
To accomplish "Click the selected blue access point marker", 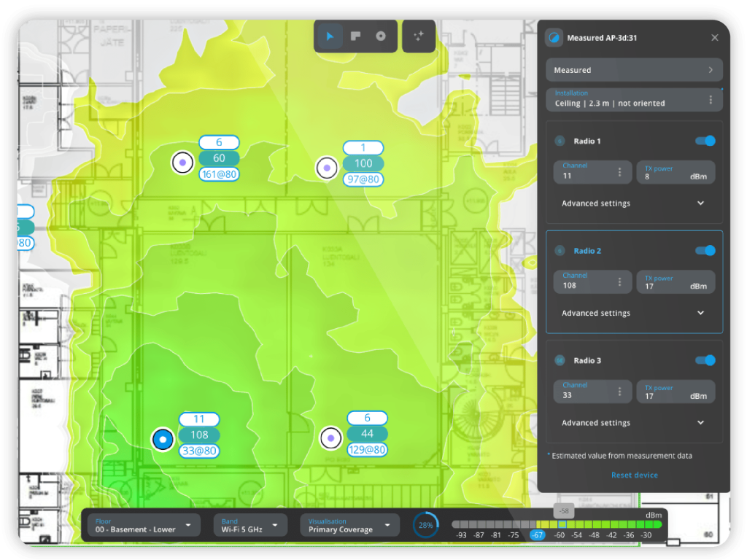I will [x=163, y=440].
